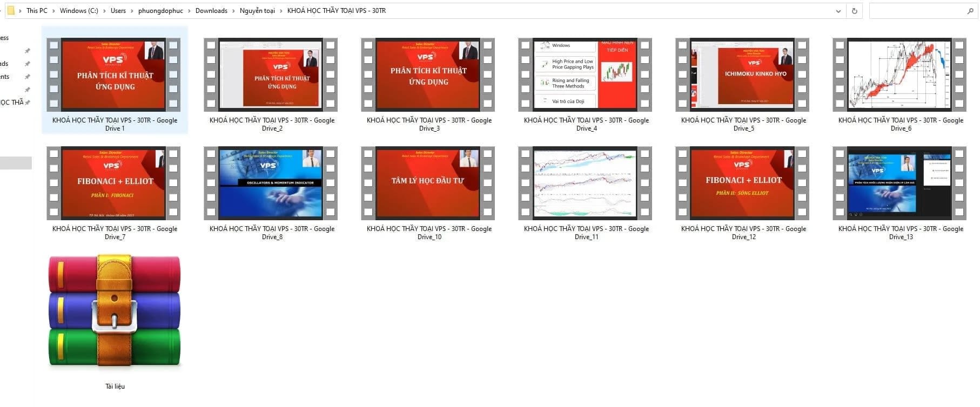The width and height of the screenshot is (980, 407).
Task: Go to 'Users' in address breadcrumb
Action: pyautogui.click(x=118, y=11)
